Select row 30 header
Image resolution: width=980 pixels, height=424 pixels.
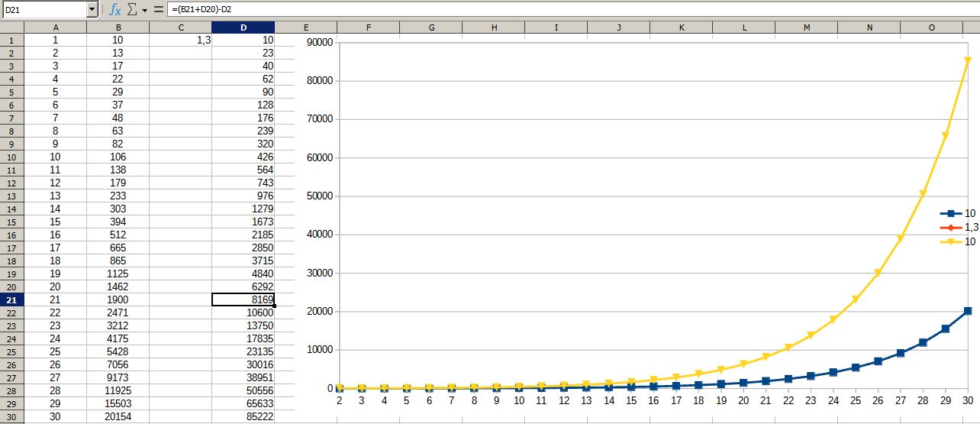[12, 416]
